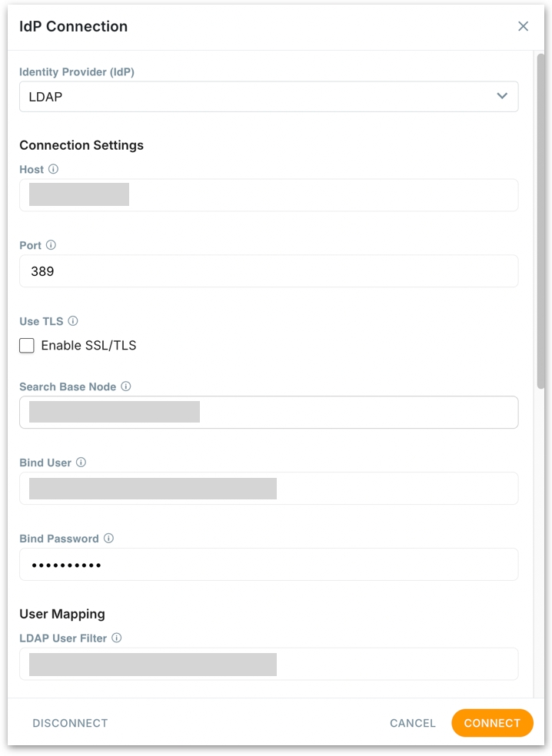Close the IdP Connection dialog
The width and height of the screenshot is (552, 756).
coord(524,26)
